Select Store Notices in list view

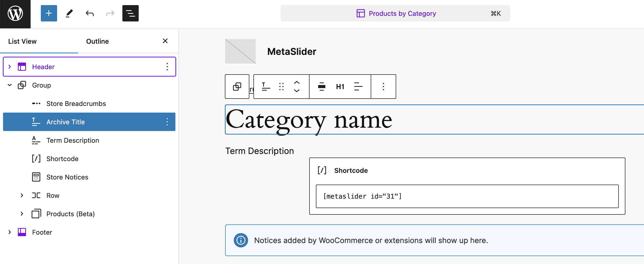click(x=67, y=177)
